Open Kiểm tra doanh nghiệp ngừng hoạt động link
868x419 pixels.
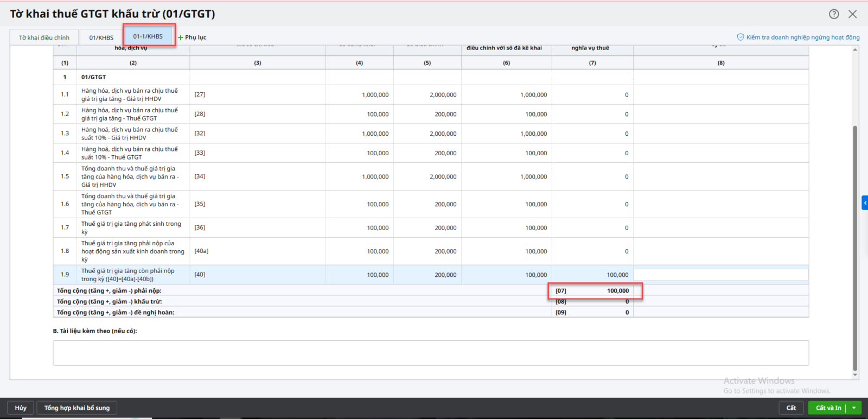coord(798,37)
